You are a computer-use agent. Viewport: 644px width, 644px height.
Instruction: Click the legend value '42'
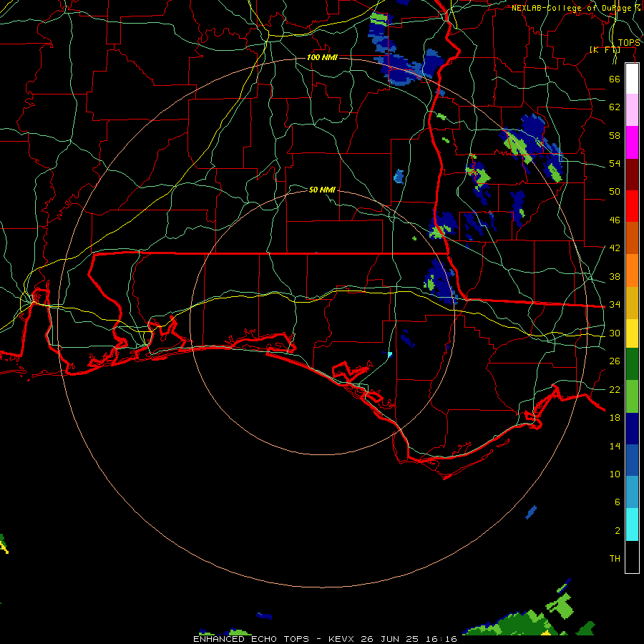[615, 248]
